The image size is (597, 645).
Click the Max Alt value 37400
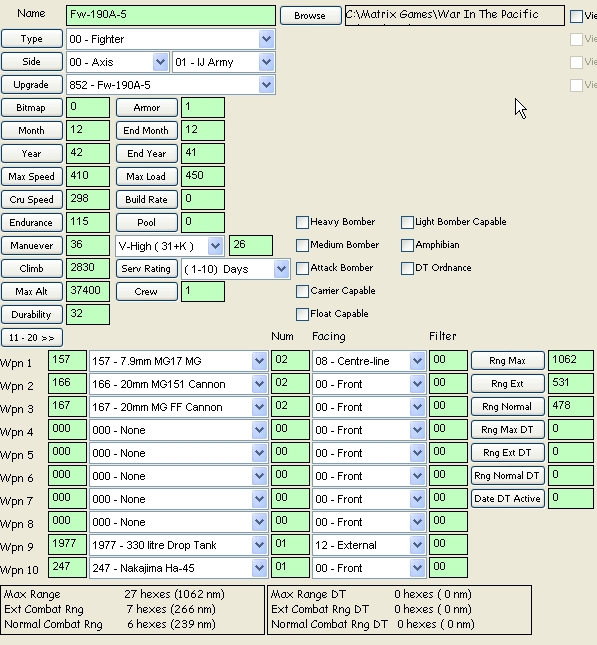[88, 292]
